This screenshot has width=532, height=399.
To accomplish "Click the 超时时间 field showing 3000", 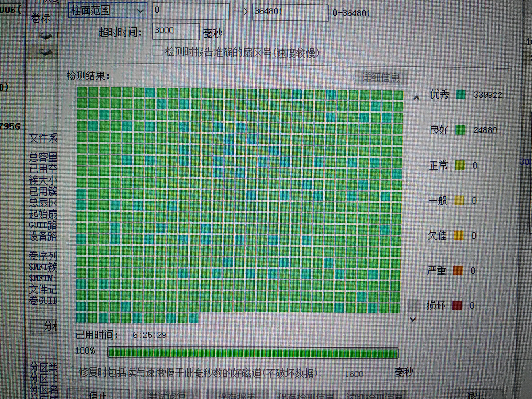I will 176,31.
